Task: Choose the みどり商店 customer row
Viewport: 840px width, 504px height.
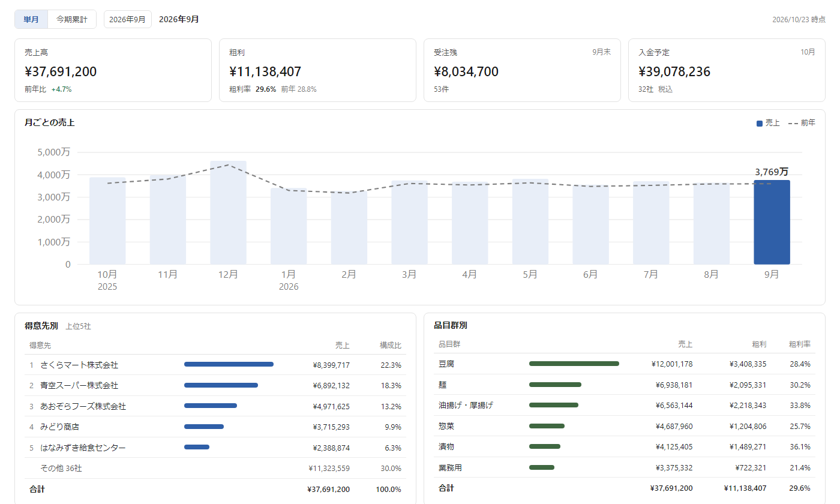Action: [215, 427]
